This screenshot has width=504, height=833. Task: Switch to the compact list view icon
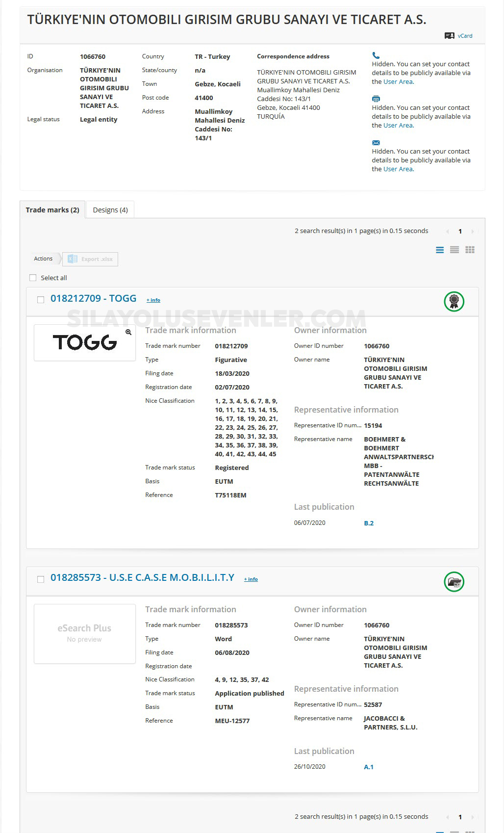point(454,250)
